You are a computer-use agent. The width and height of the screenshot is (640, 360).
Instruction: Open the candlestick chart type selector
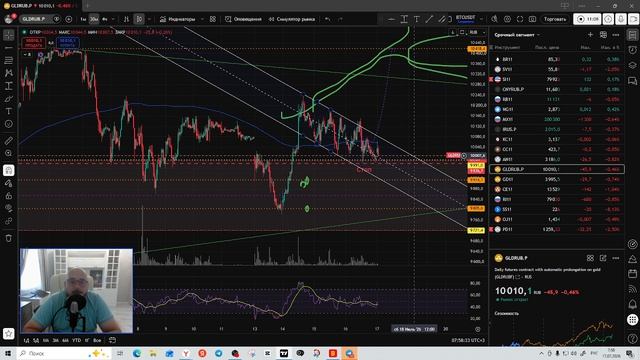[x=139, y=19]
